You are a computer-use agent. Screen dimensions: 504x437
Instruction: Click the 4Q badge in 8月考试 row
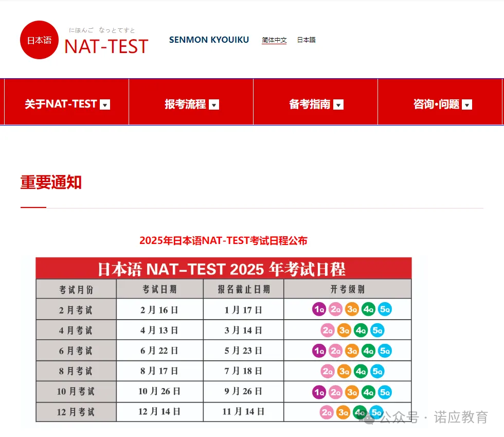[x=361, y=371]
